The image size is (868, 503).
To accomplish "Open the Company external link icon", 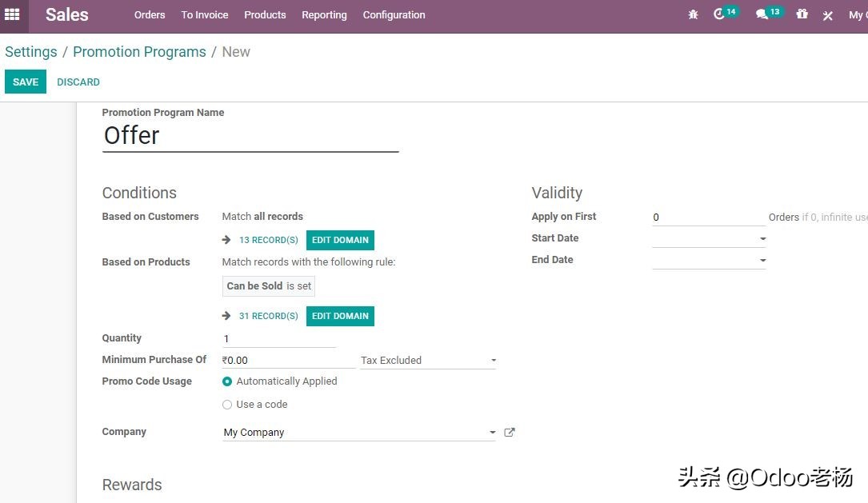I will click(510, 433).
